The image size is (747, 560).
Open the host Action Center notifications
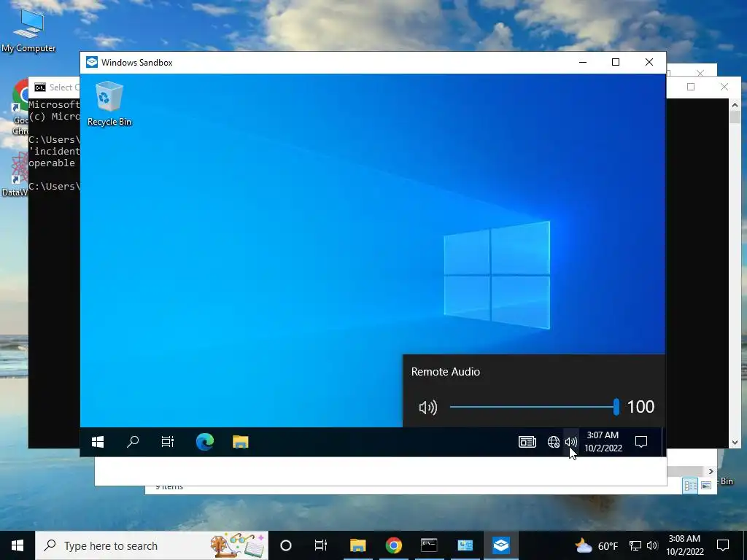723,545
